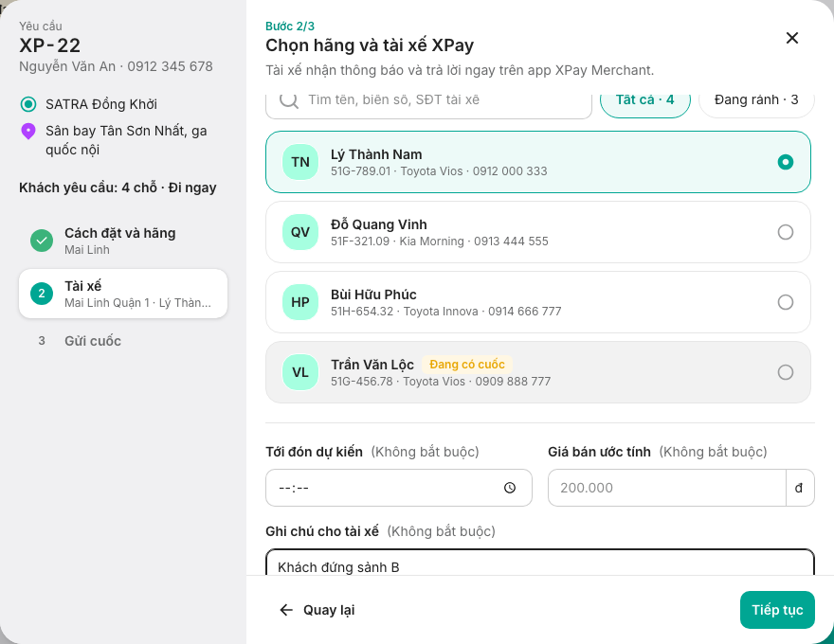
Task: Select the radio button for Lý Thành Nam
Action: (785, 162)
